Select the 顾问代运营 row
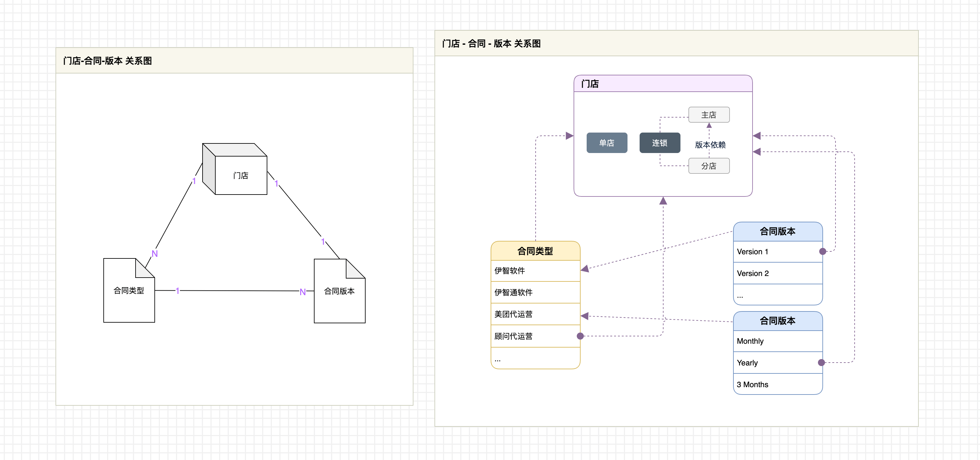Viewport: 980px width, 460px height. (x=535, y=336)
